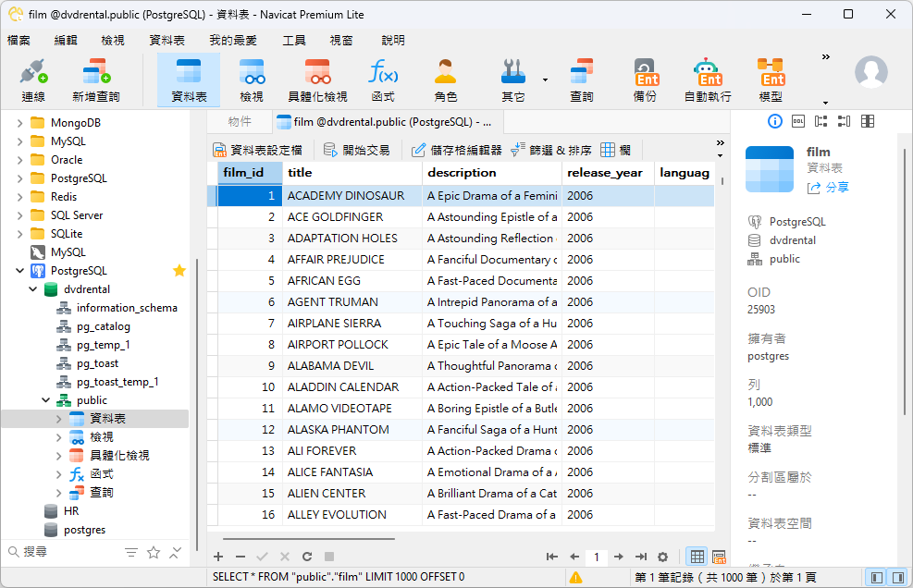Toggle the favorite star on PostgreSQL connection

coord(179,270)
